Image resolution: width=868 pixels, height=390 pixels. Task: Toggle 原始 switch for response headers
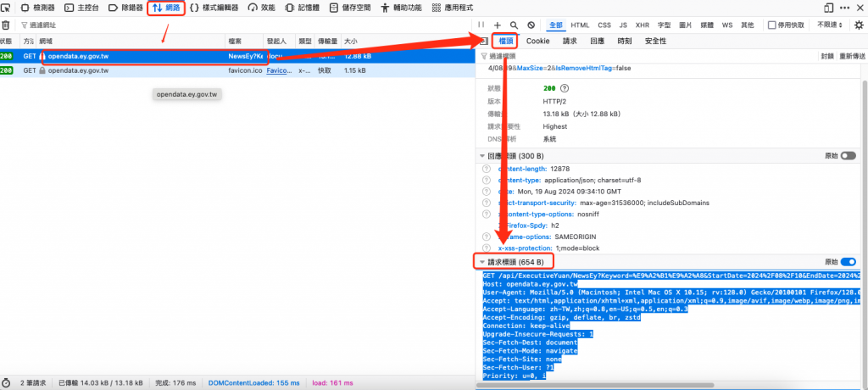(x=848, y=156)
